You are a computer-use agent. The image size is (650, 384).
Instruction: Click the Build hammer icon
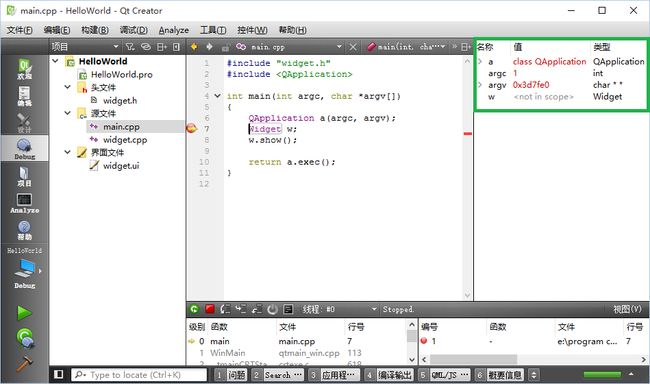(x=24, y=364)
